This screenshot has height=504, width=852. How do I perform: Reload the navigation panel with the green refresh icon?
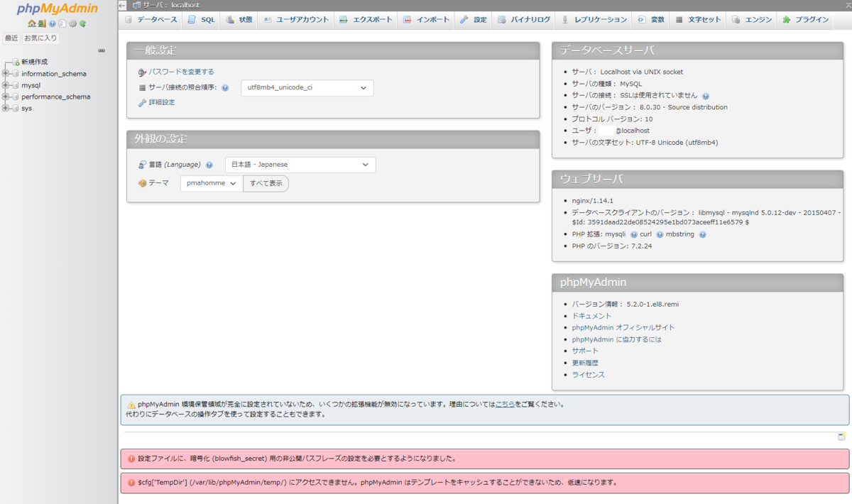tap(82, 23)
